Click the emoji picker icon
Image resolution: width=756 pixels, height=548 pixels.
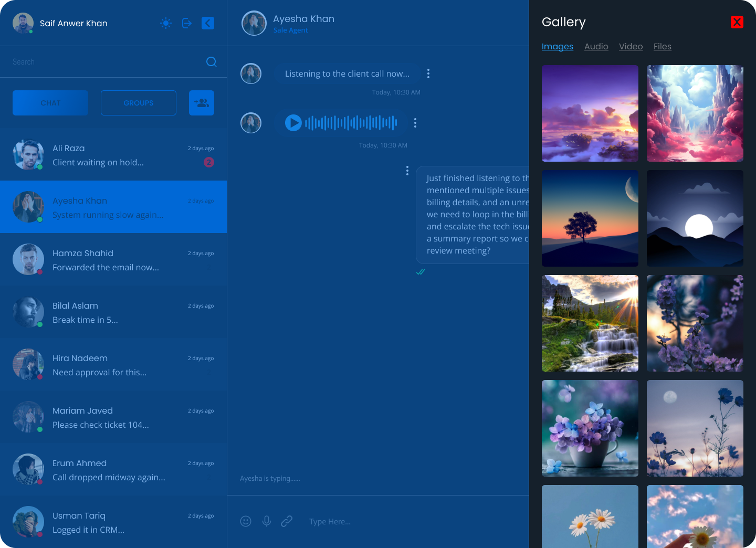pyautogui.click(x=246, y=521)
